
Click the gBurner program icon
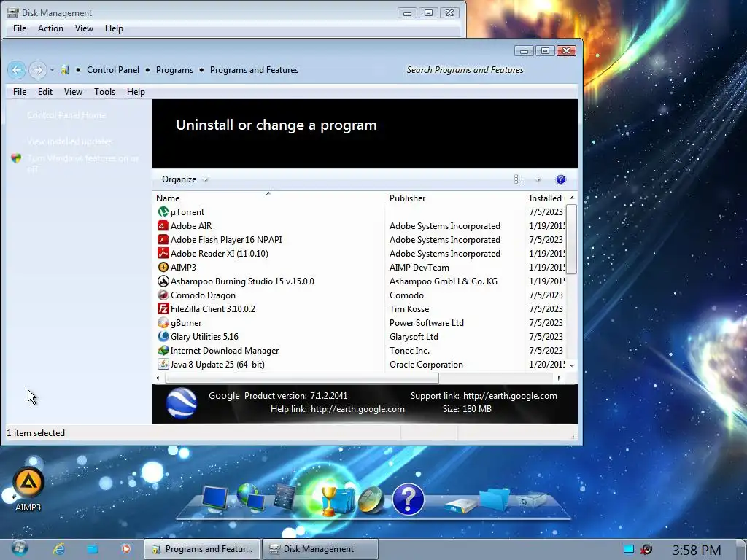pyautogui.click(x=163, y=322)
